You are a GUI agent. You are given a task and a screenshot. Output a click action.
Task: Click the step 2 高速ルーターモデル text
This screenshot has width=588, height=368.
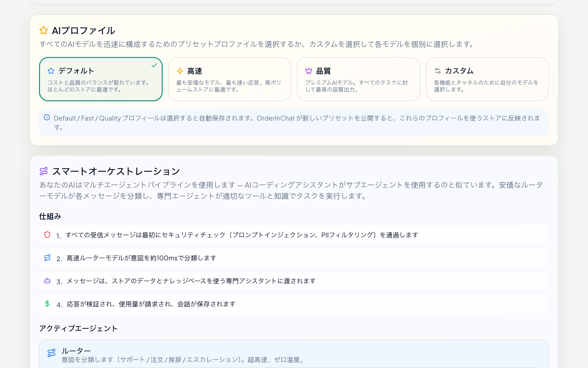click(141, 258)
